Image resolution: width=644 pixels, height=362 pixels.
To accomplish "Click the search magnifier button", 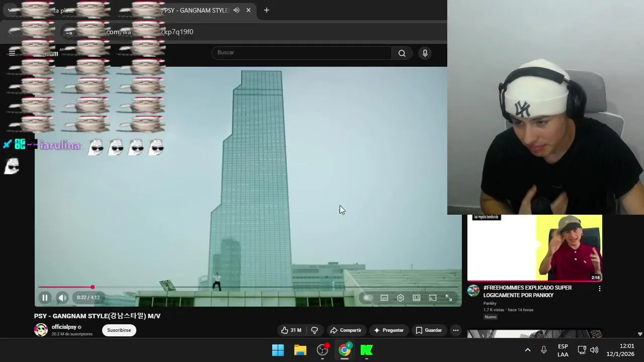I will tap(402, 53).
